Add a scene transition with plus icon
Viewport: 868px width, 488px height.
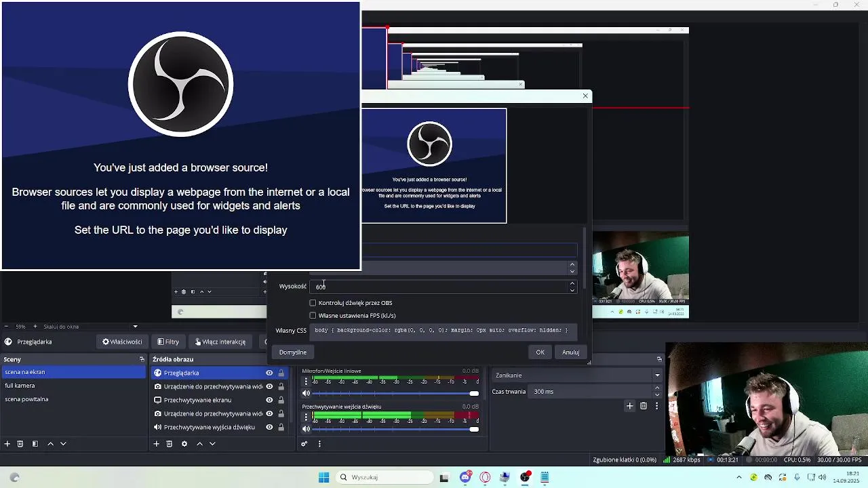tap(629, 406)
